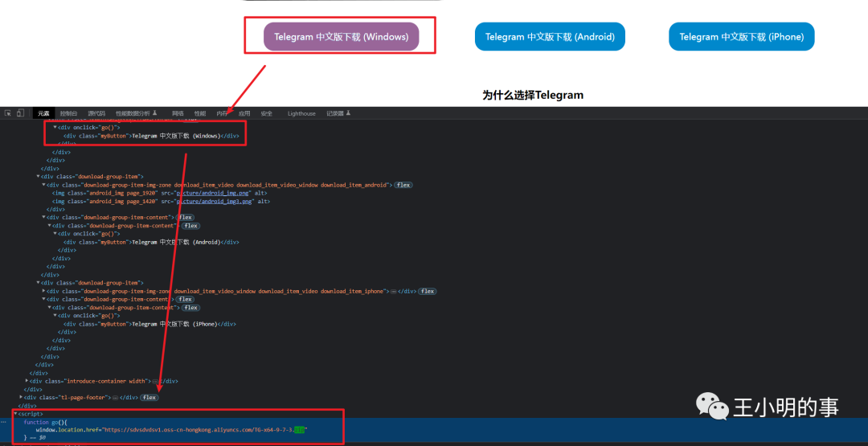Switch to the 性能 tab
Image resolution: width=868 pixels, height=446 pixels.
[x=200, y=113]
